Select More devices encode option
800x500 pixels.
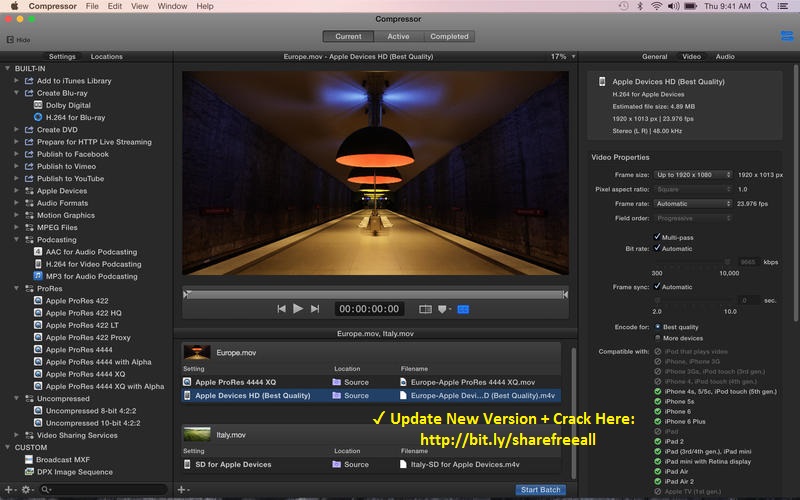658,338
